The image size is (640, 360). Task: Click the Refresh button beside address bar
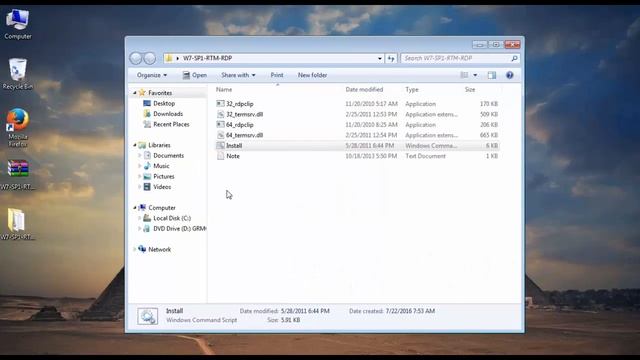391,58
